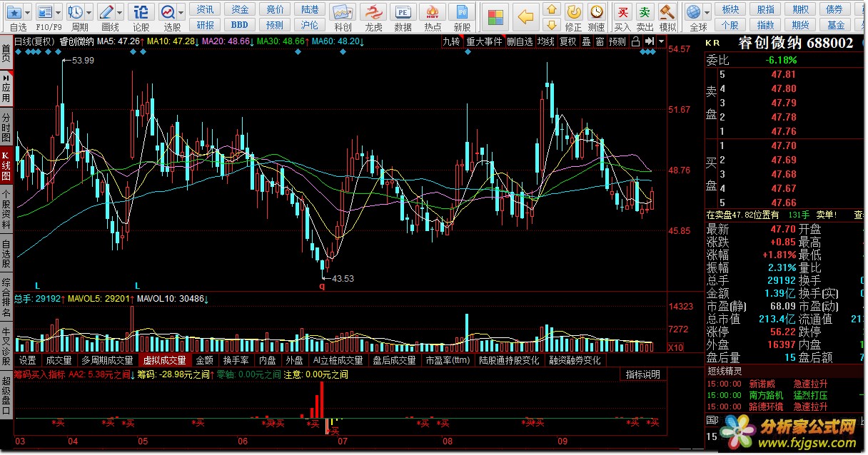Expand dropdown arrow next to 周期
This screenshot has width=868, height=455.
89,12
